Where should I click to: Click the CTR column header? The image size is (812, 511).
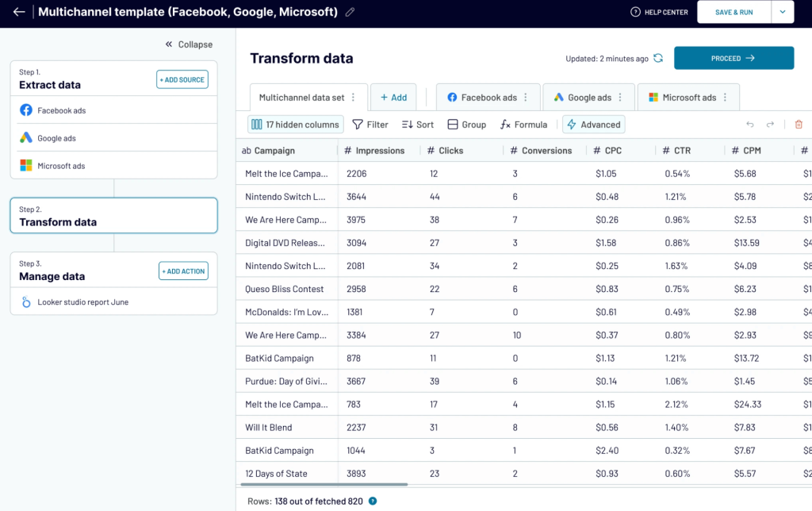tap(690, 150)
